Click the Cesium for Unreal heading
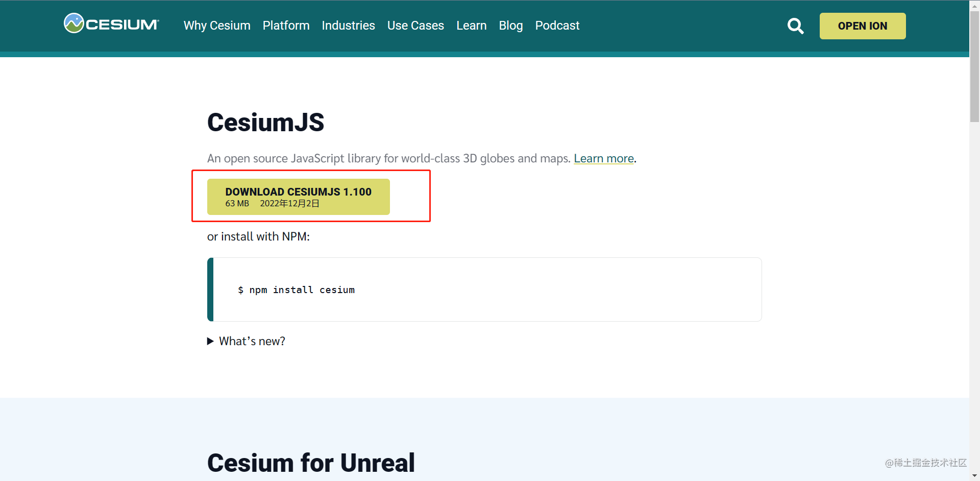The image size is (980, 481). tap(311, 463)
